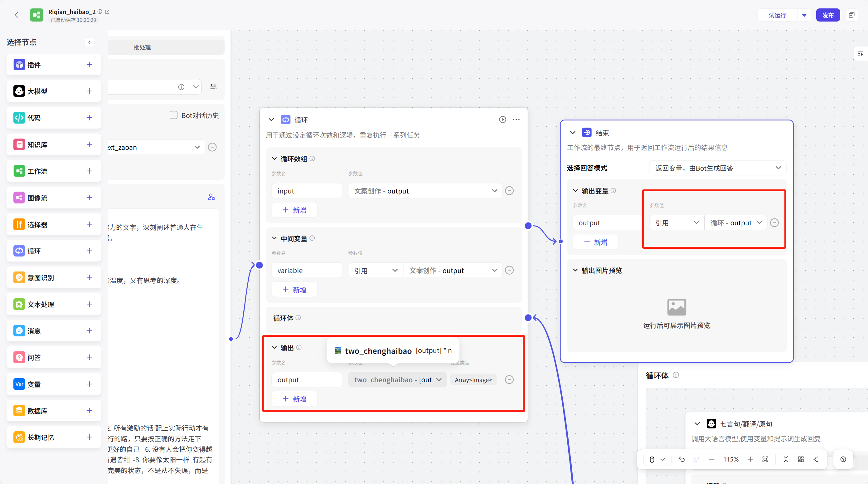Collapse the 选择节点 side panel
This screenshot has width=868, height=484.
tap(89, 42)
